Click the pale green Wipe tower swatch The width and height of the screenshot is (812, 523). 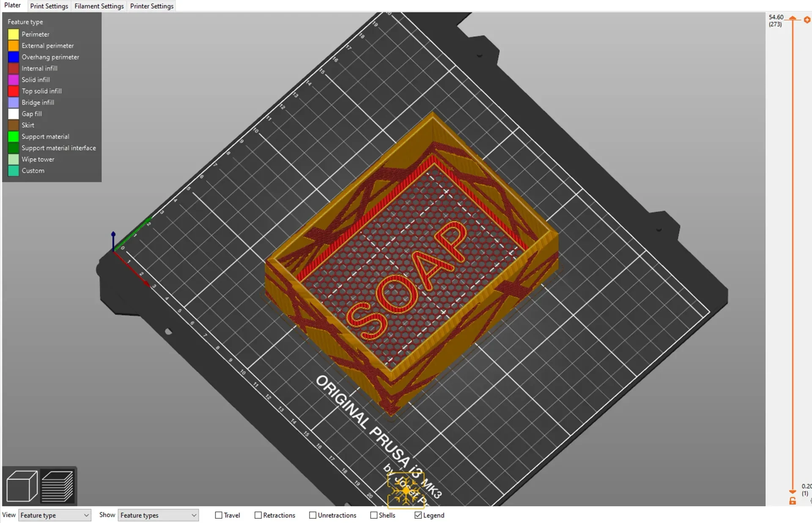(x=14, y=160)
